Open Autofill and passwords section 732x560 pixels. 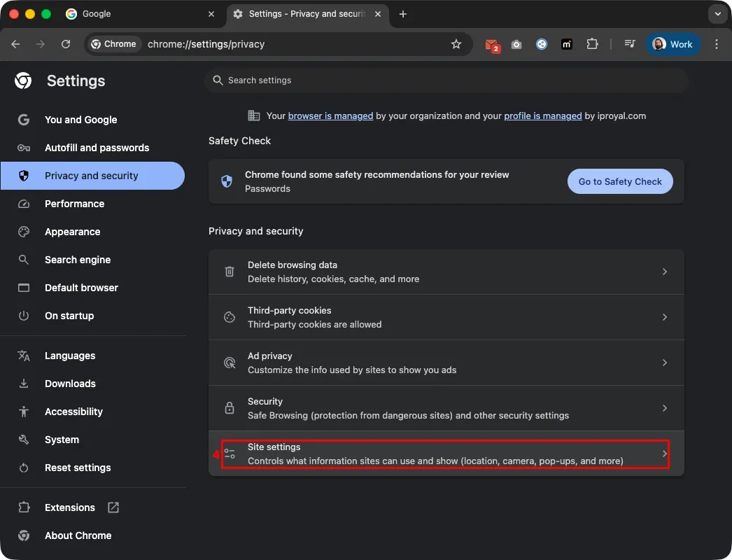pyautogui.click(x=92, y=148)
